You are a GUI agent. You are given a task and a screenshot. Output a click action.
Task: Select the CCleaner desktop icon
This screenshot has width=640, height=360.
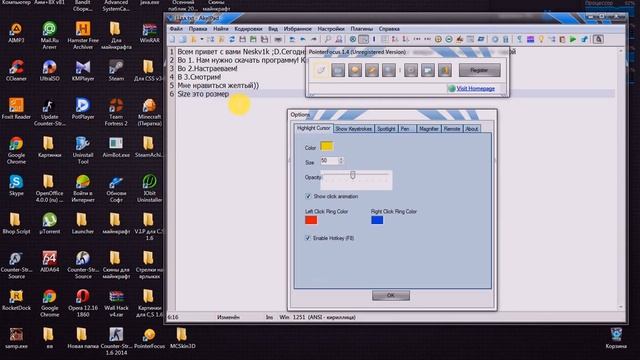coord(16,70)
